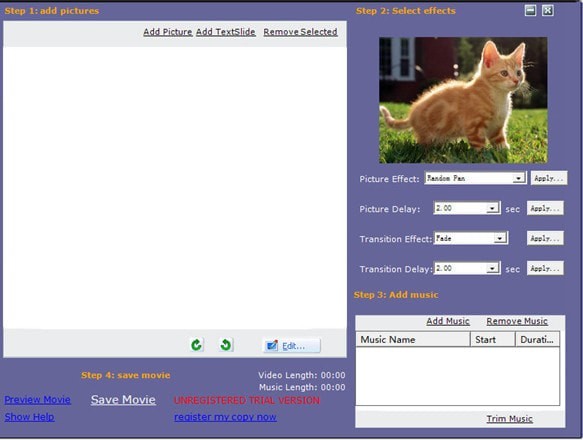Click the Add Picture link
This screenshot has height=440, width=583.
pyautogui.click(x=168, y=32)
